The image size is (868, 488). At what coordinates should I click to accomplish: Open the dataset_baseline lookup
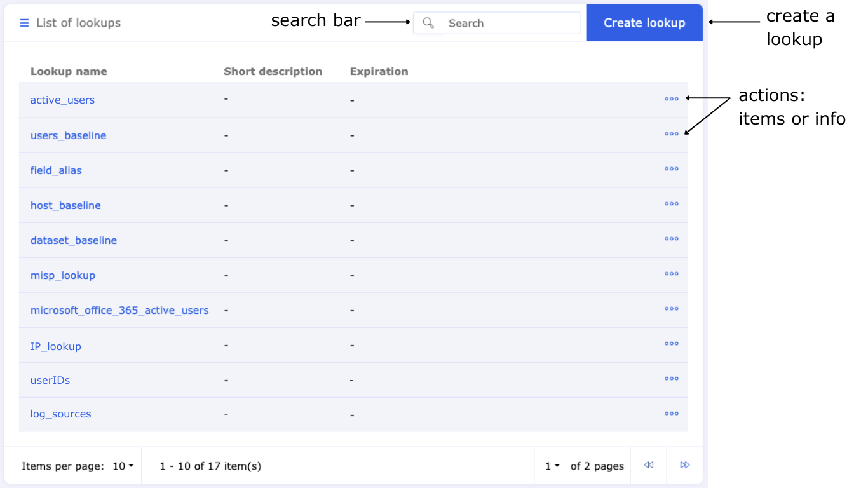point(74,240)
